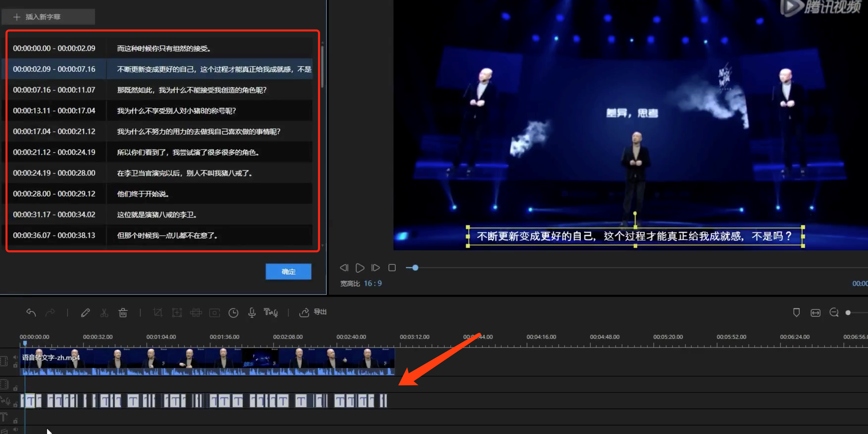Click the fit-timeline-to-width icon
The image size is (868, 434).
[x=816, y=312]
